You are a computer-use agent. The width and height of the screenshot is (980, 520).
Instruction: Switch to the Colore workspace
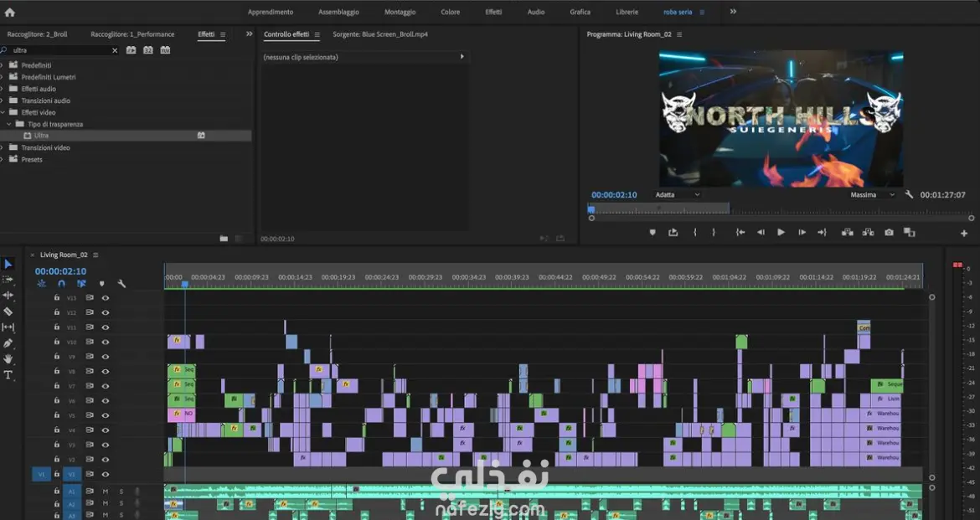pyautogui.click(x=450, y=12)
